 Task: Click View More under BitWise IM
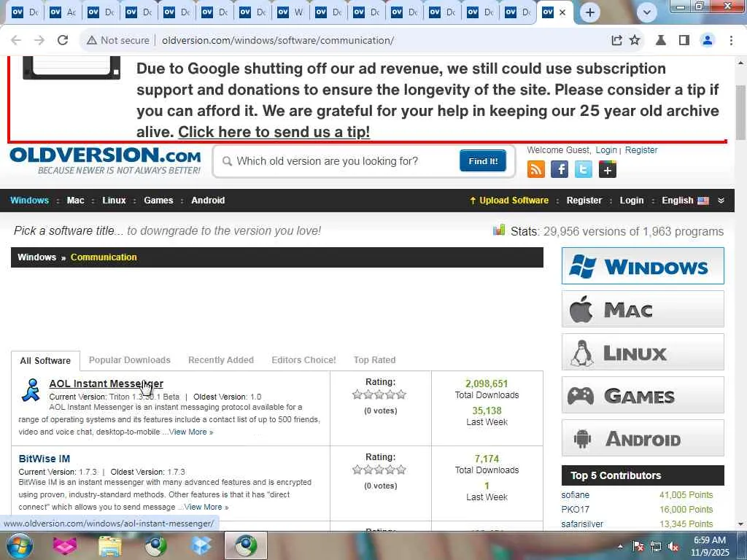pyautogui.click(x=206, y=507)
